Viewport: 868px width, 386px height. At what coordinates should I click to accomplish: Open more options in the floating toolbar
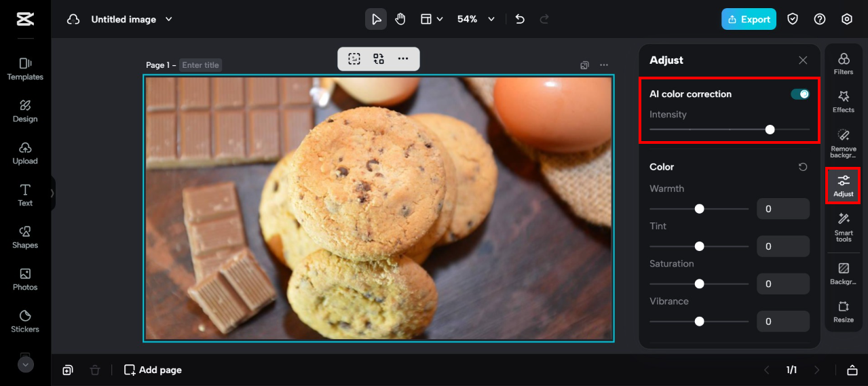click(x=403, y=59)
